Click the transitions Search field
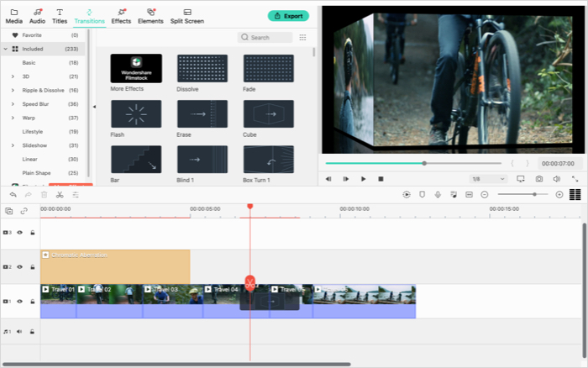This screenshot has width=588, height=368. [x=265, y=37]
